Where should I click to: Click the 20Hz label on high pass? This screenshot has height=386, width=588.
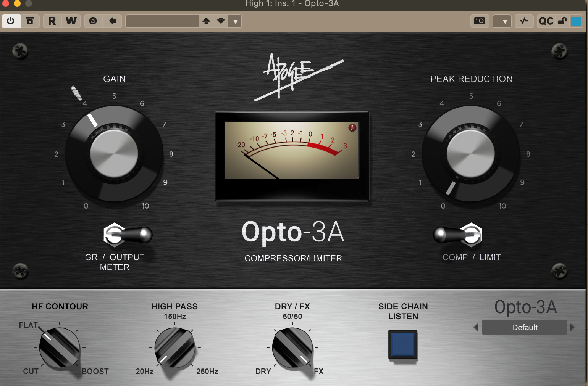[x=145, y=371]
